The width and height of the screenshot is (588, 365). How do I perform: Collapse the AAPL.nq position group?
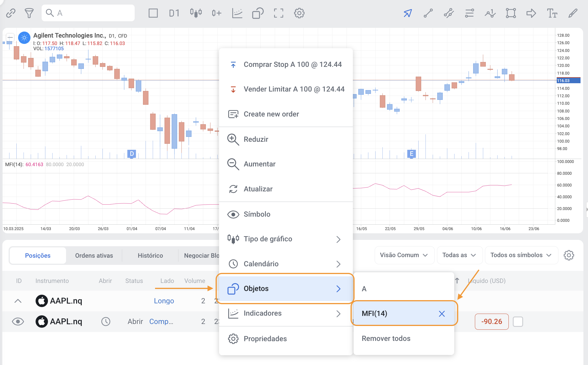click(18, 301)
